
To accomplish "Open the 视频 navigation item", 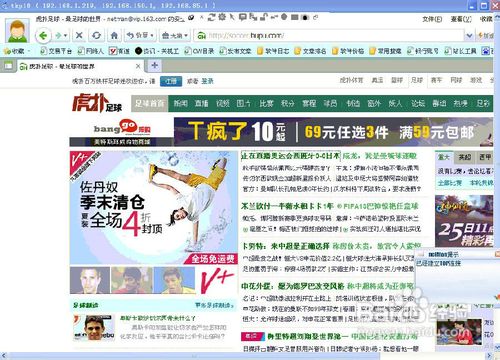I will pyautogui.click(x=223, y=103).
